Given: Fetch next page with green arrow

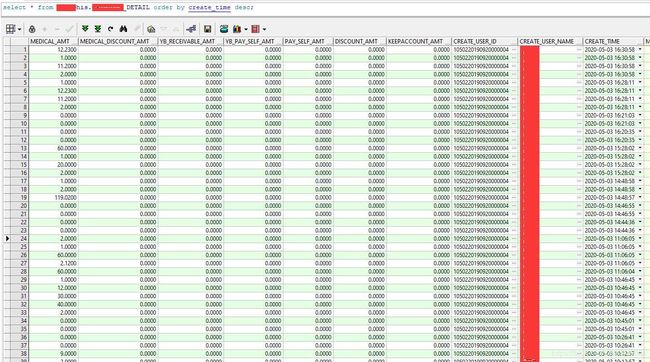Looking at the screenshot, I should 85,29.
